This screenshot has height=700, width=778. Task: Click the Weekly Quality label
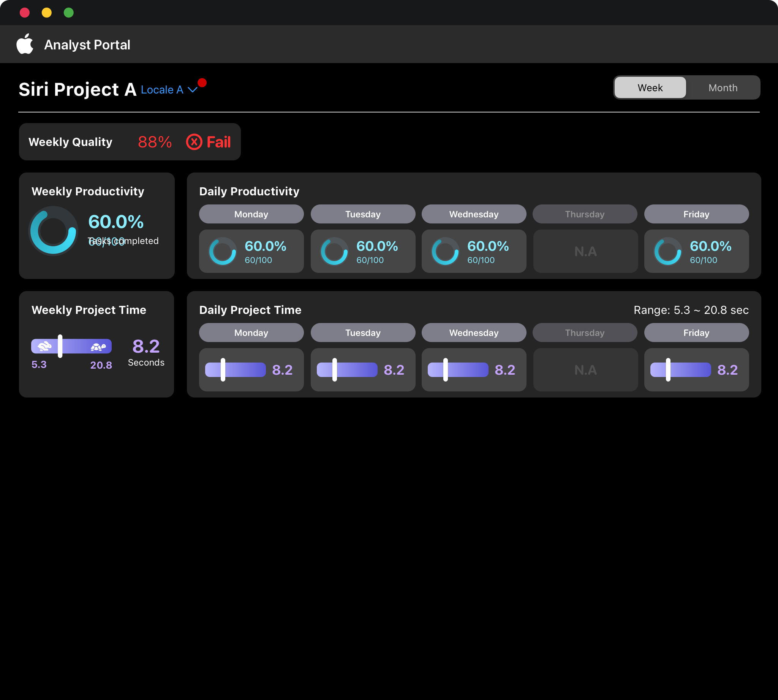point(70,142)
